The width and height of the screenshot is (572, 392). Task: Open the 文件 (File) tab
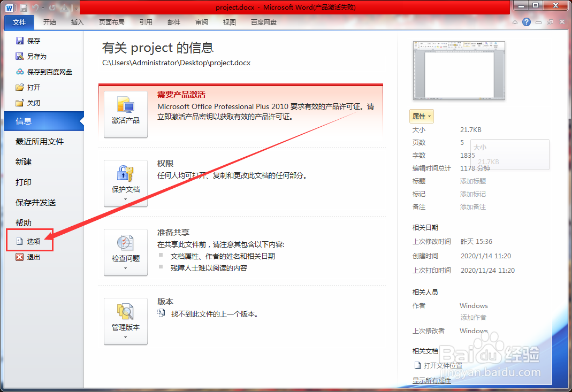coord(19,22)
